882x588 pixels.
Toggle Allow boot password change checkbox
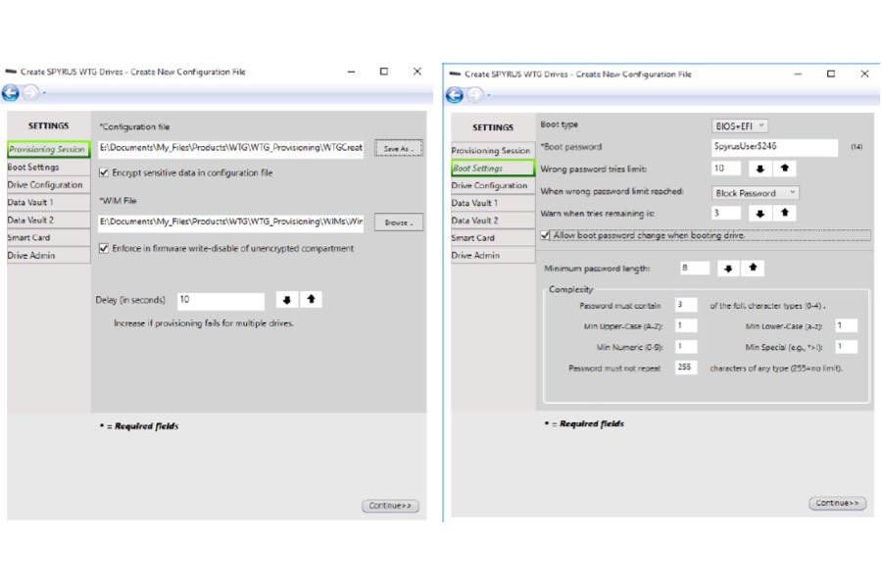(x=545, y=235)
